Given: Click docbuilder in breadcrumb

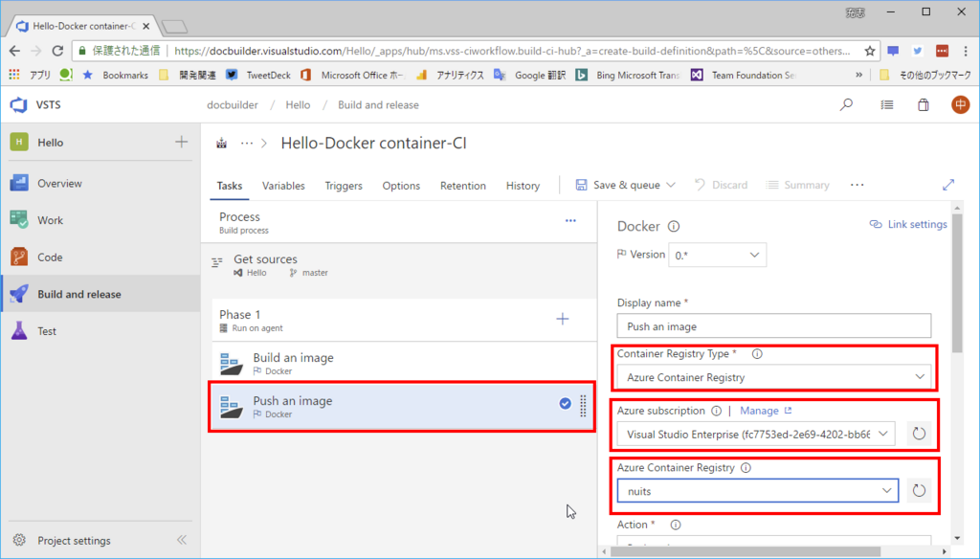Looking at the screenshot, I should [x=233, y=105].
